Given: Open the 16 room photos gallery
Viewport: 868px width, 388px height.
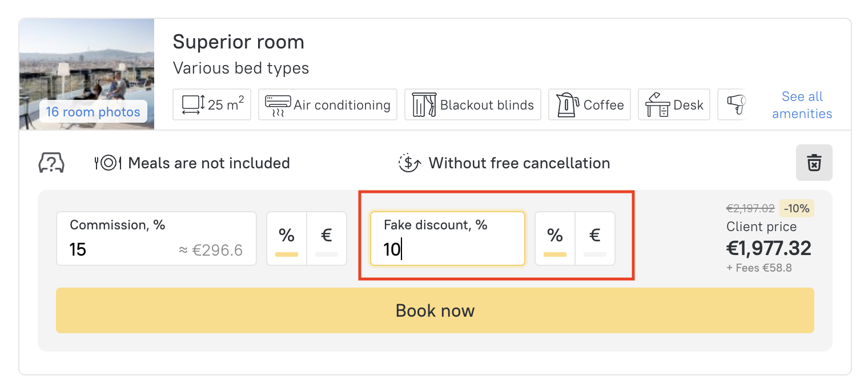Looking at the screenshot, I should [93, 112].
